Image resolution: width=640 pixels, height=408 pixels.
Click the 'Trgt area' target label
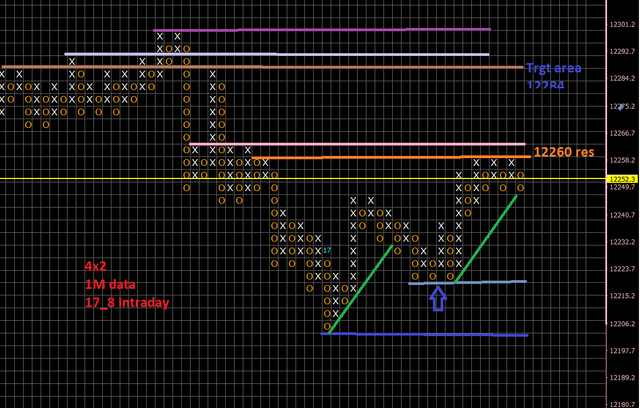click(x=550, y=69)
